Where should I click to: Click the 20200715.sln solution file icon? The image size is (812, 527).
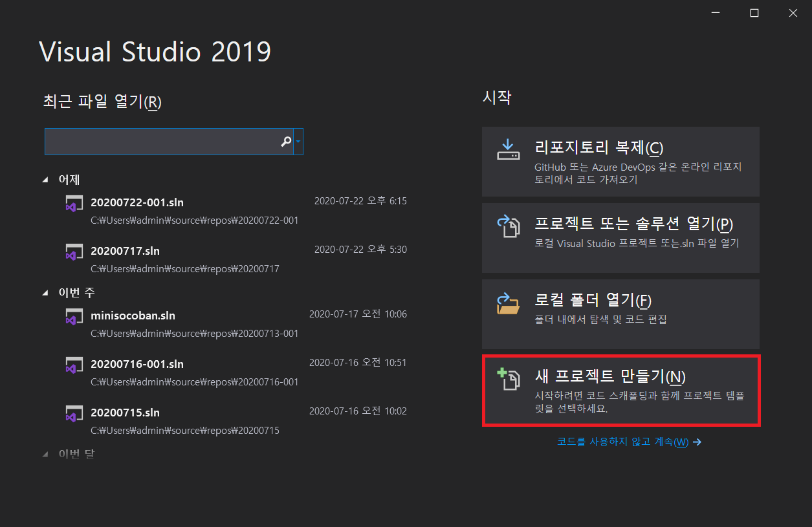point(74,414)
